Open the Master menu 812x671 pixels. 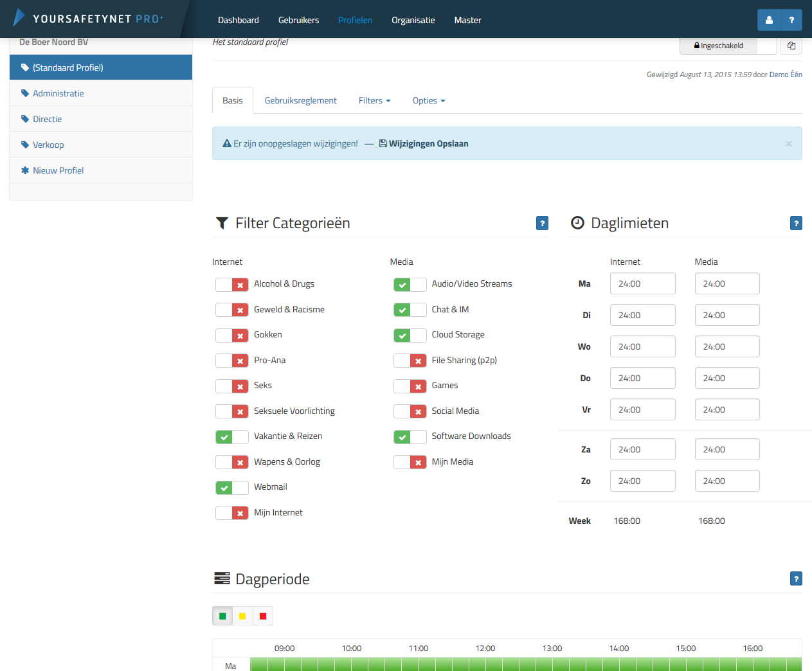coord(468,20)
